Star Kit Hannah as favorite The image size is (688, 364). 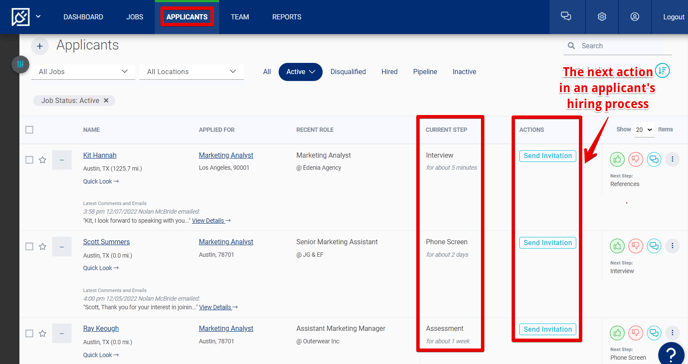point(43,160)
